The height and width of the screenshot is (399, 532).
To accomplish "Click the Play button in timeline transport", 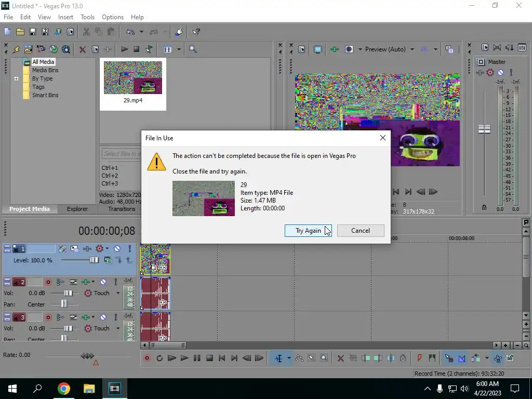I will 184,358.
